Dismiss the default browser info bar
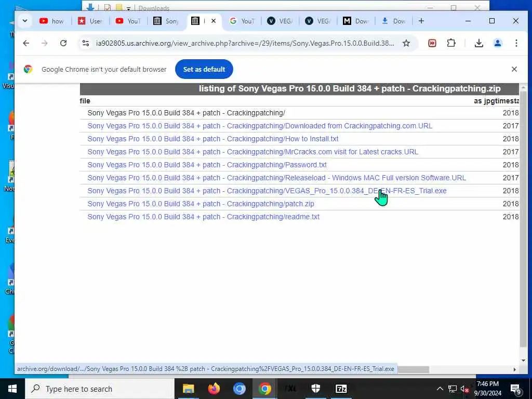 (514, 69)
